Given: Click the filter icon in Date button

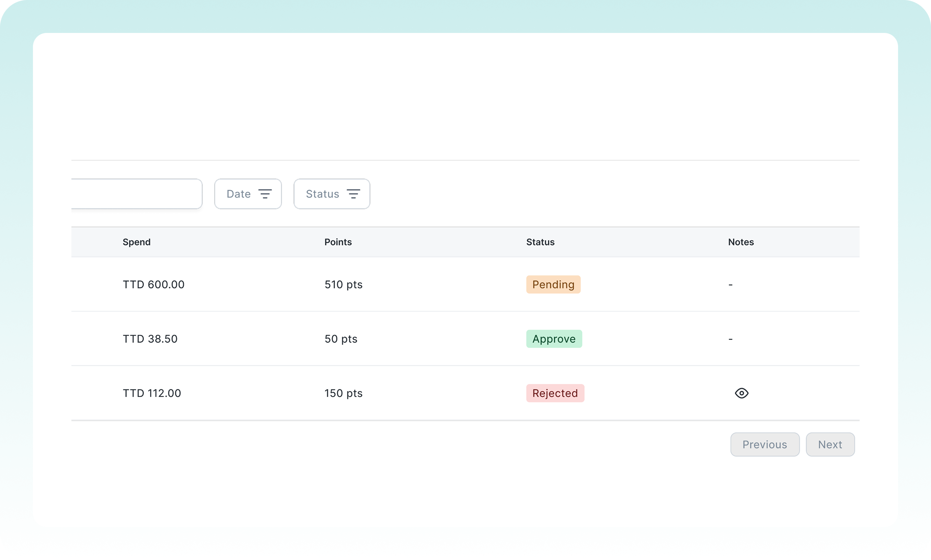Looking at the screenshot, I should (265, 194).
